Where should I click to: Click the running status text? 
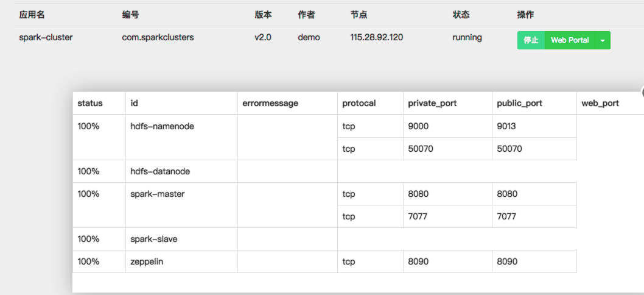click(x=467, y=37)
